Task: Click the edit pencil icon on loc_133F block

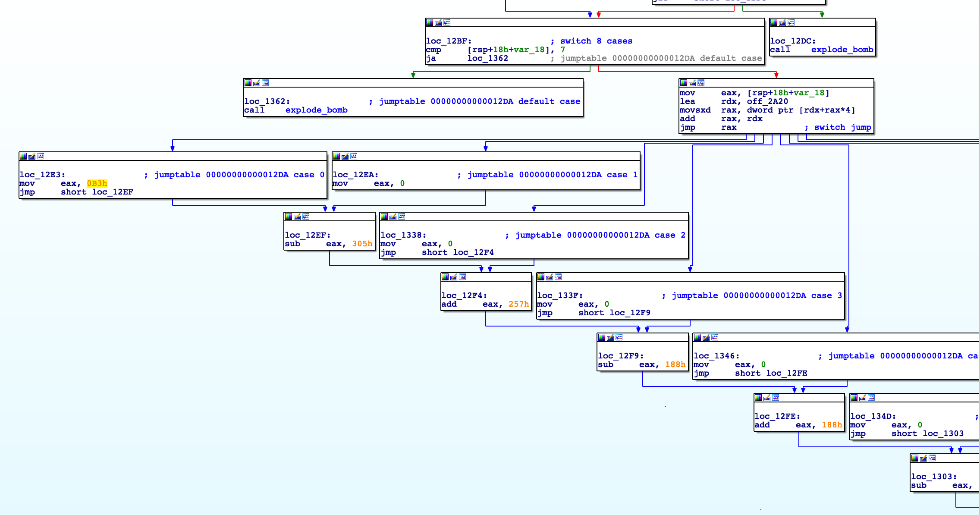Action: [550, 277]
